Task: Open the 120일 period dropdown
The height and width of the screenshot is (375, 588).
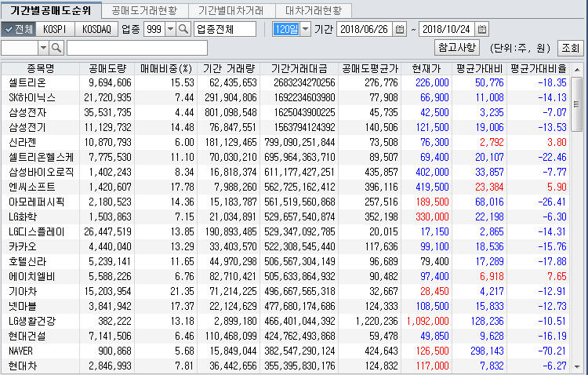Action: (x=305, y=30)
